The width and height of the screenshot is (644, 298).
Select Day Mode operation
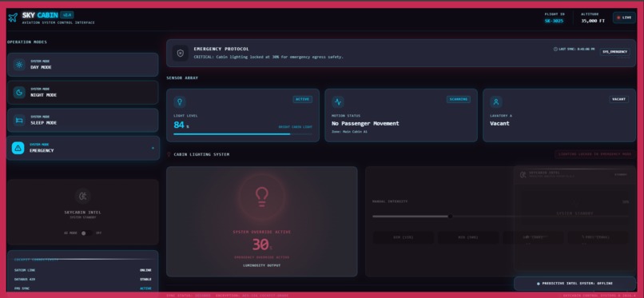(x=82, y=65)
